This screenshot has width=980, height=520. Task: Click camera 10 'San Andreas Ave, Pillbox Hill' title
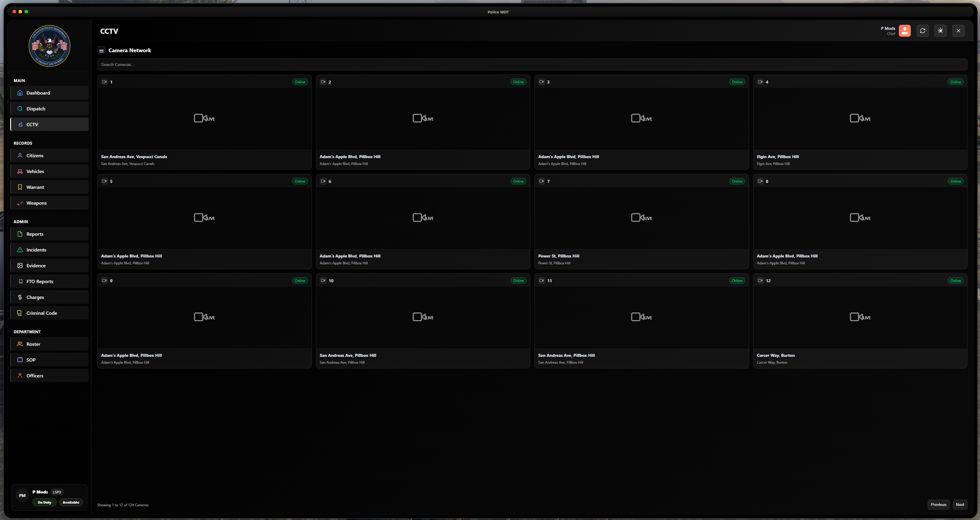(x=348, y=355)
